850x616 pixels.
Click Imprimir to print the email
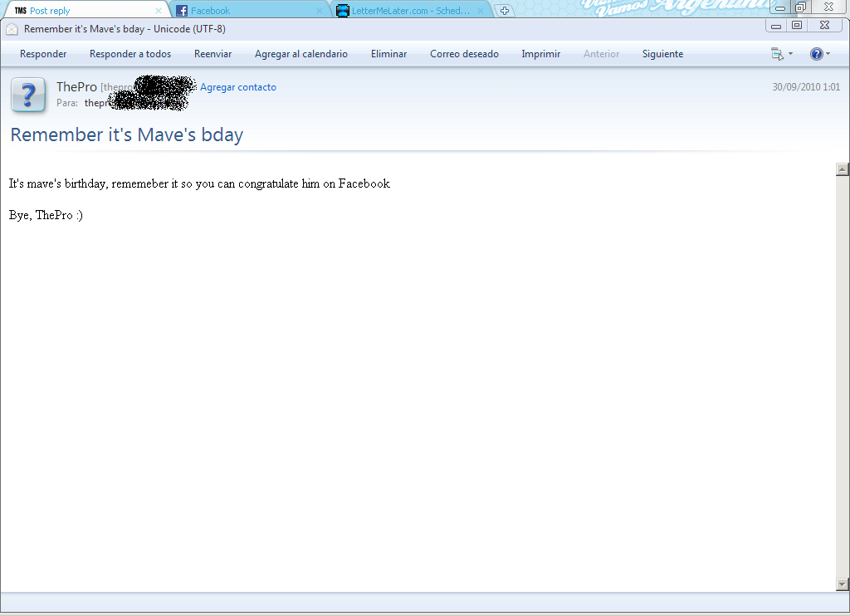point(541,54)
